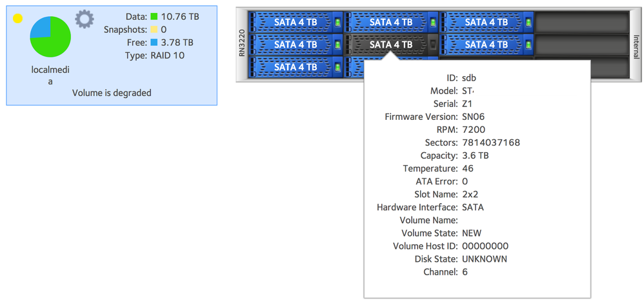
Task: Select the top-left SATA 4 TB drive
Action: [296, 22]
